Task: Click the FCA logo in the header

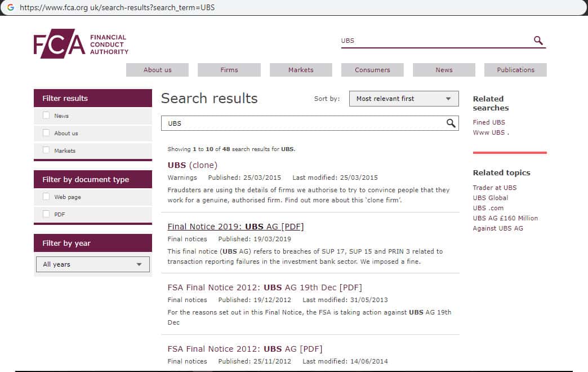Action: pos(81,44)
